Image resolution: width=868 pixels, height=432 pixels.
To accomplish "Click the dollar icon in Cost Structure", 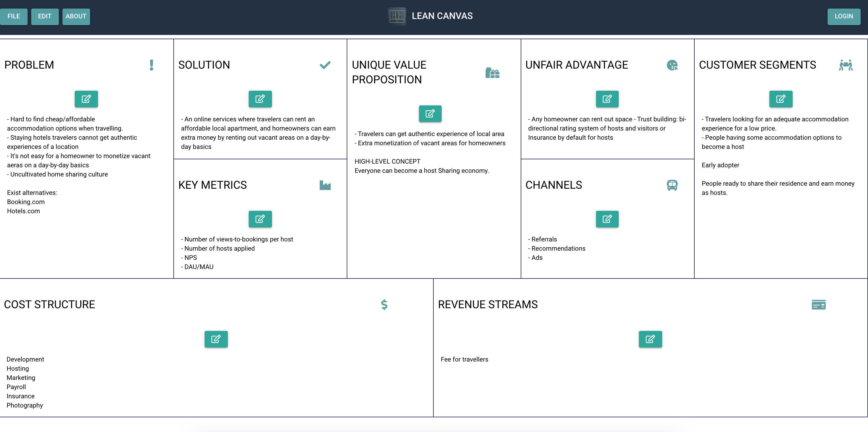I will tap(384, 304).
